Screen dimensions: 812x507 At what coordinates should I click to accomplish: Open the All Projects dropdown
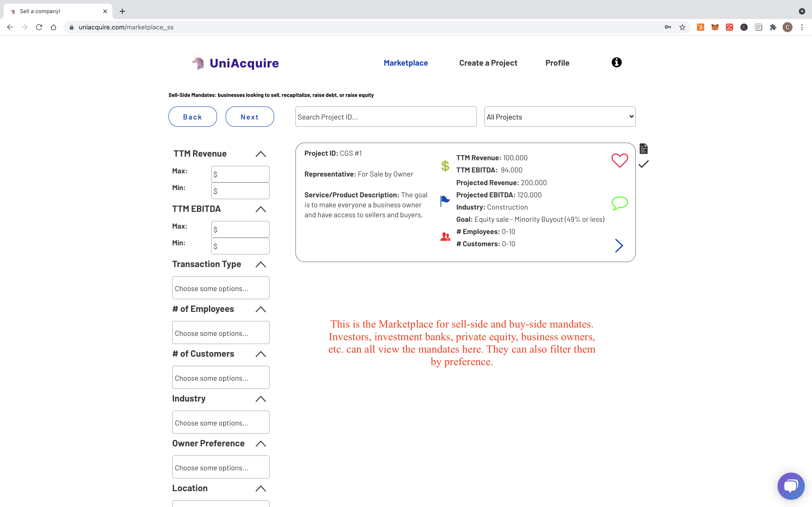560,117
